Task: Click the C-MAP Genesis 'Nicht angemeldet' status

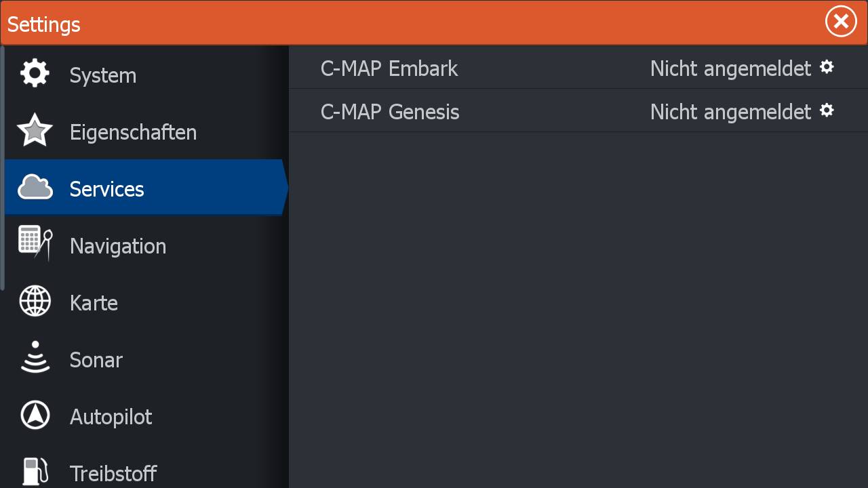Action: pos(730,112)
